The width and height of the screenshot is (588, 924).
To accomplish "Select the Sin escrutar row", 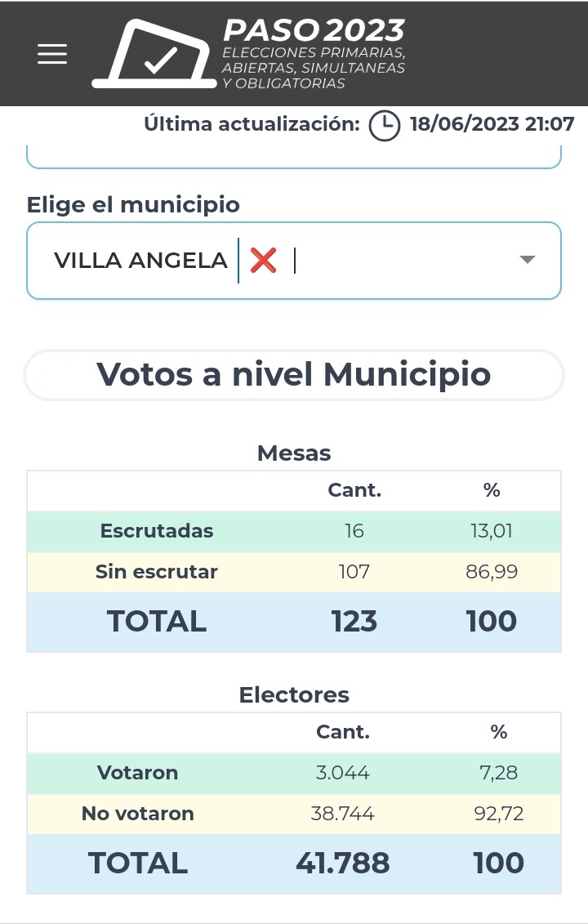I will [x=294, y=572].
